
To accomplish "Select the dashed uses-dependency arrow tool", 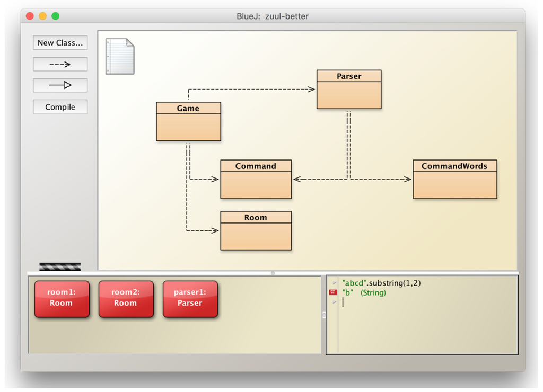I will click(x=60, y=64).
